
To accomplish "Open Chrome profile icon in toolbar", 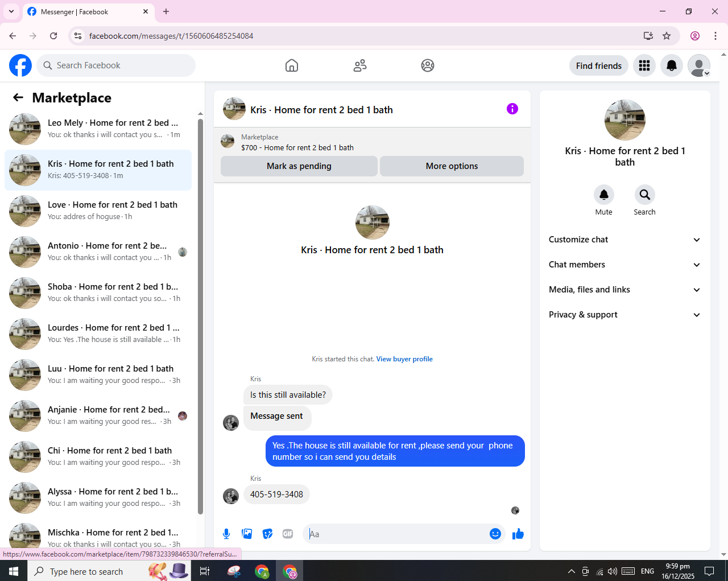I will click(695, 36).
